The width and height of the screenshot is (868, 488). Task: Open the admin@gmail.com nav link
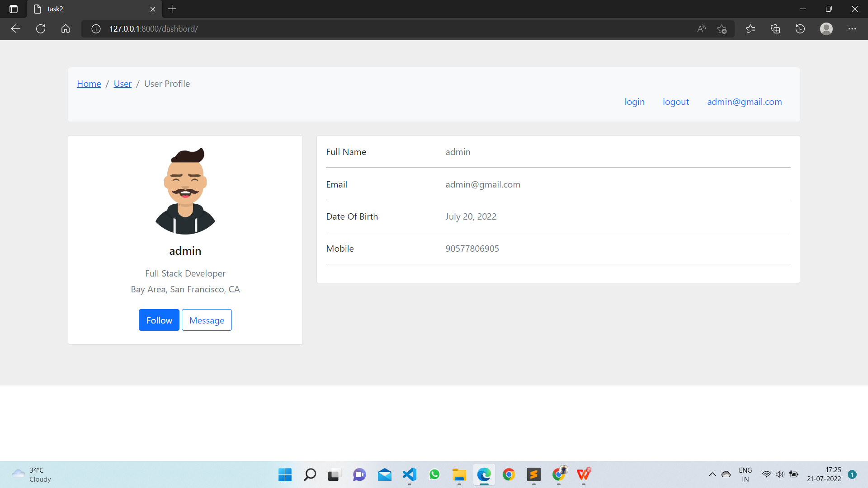tap(745, 102)
